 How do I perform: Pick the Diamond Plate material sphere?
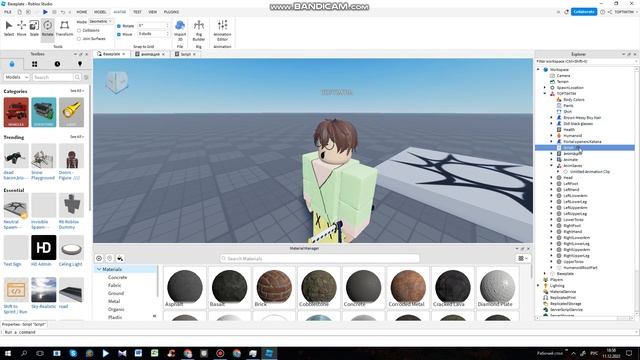(x=498, y=288)
